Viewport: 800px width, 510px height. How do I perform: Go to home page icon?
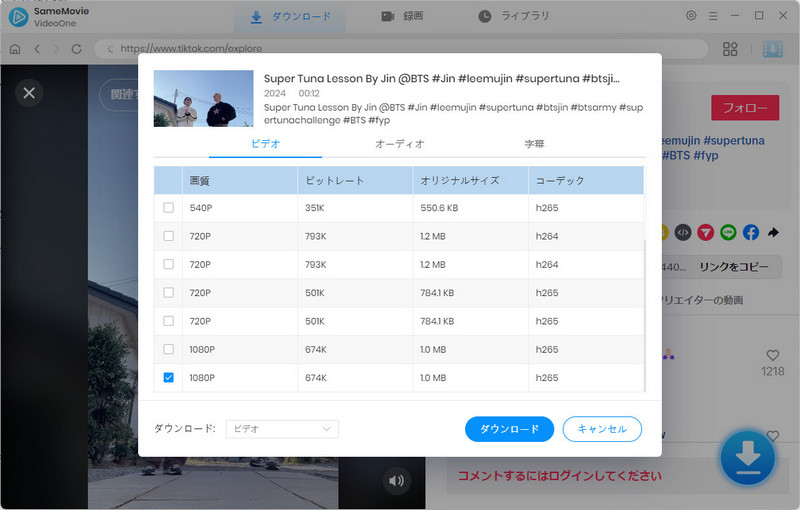[15, 49]
